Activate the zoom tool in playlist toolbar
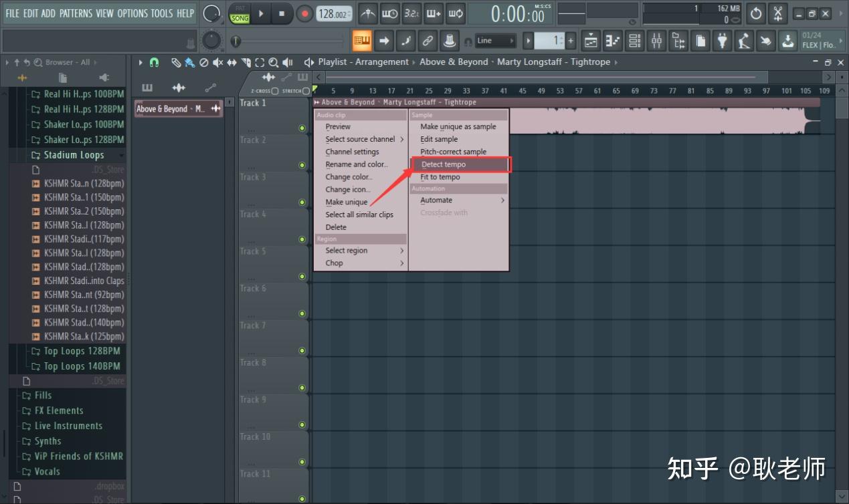 (273, 62)
